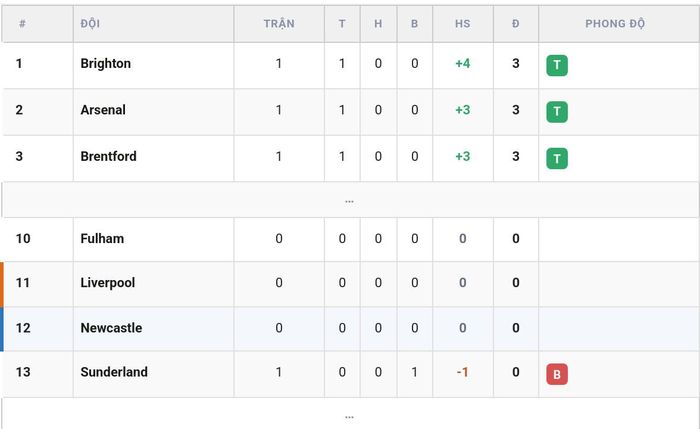Expand hidden rows below Sunderland
Screen dimensions: 700x429
(x=349, y=416)
